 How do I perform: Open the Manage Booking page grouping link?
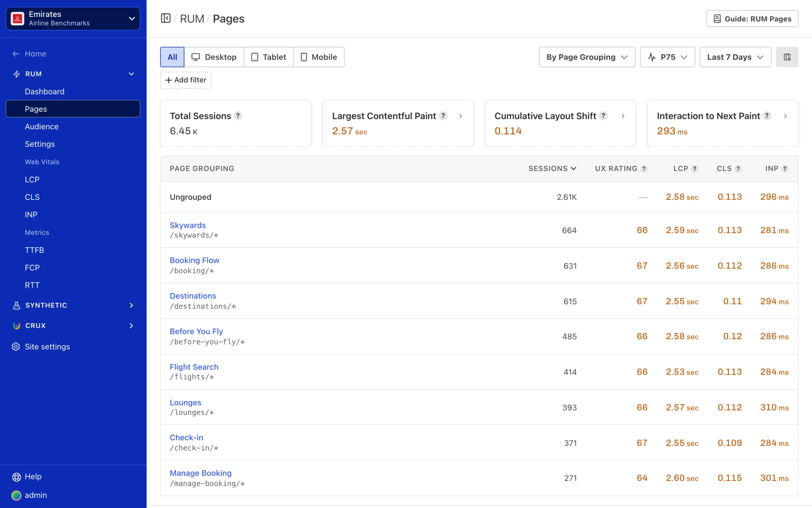tap(201, 473)
